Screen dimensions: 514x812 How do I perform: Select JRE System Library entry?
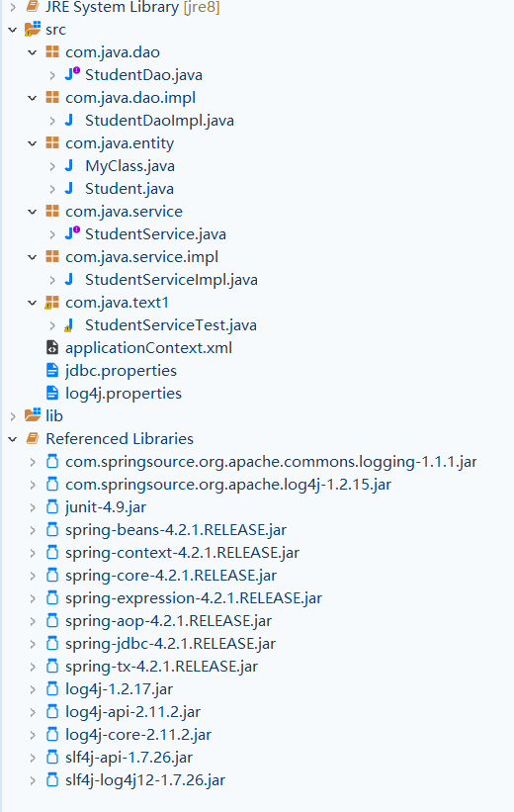[x=132, y=7]
